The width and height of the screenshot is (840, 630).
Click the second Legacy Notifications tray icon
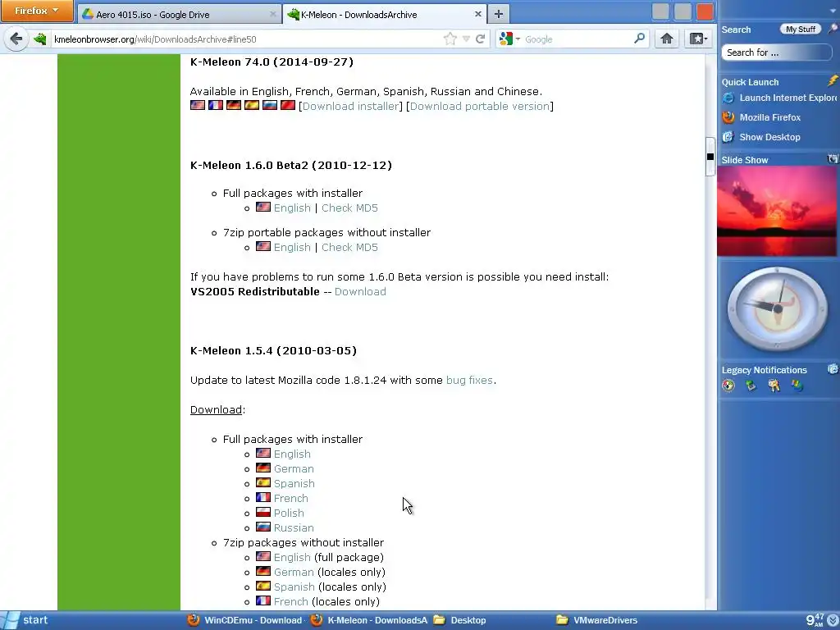pos(751,386)
